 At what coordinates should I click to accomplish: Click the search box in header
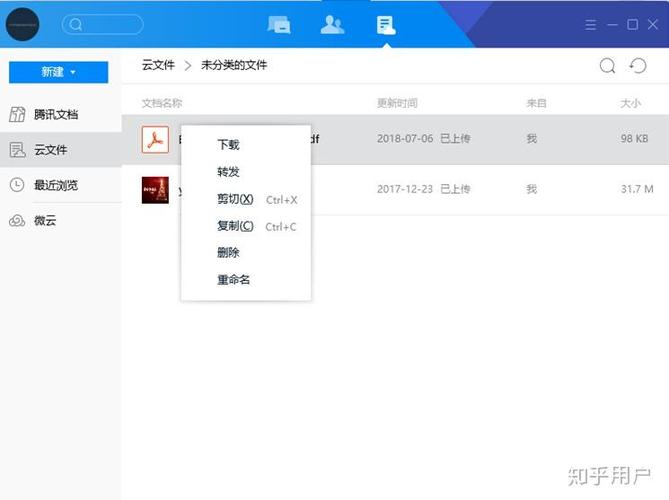pyautogui.click(x=102, y=24)
